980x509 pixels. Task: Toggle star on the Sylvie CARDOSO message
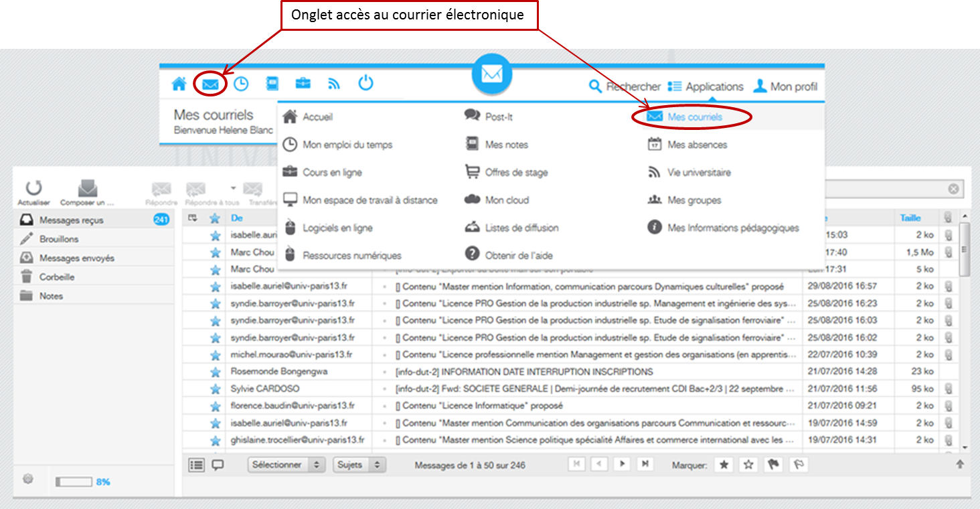coord(215,389)
